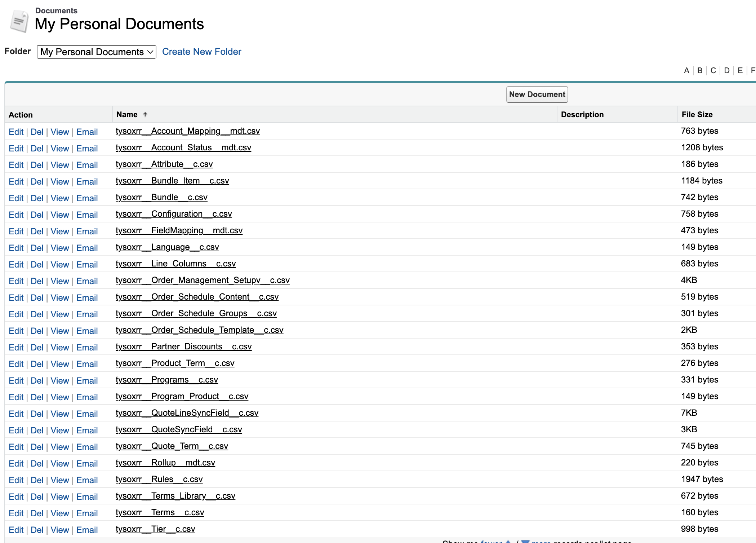Image resolution: width=756 pixels, height=543 pixels.
Task: Email the Configuration c.csv document
Action: click(x=87, y=215)
